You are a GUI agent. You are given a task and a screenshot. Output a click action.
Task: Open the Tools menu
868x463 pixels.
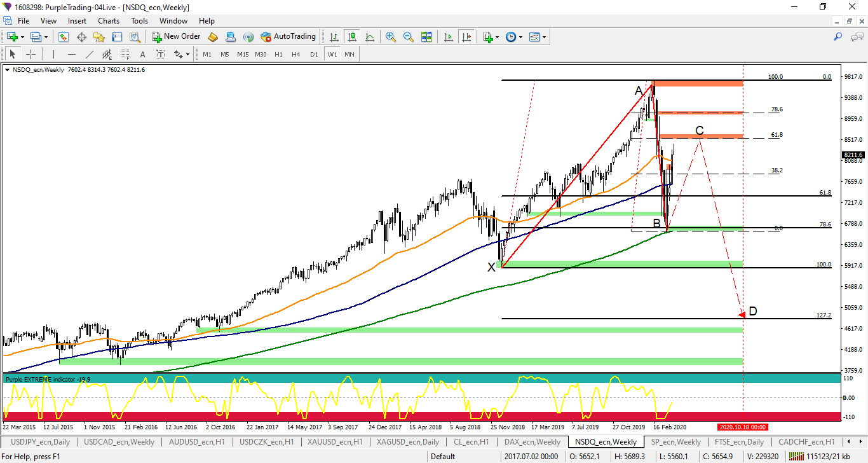point(139,21)
